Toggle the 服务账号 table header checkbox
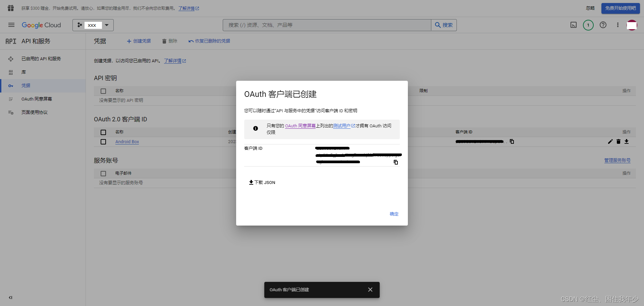Viewport: 644px width, 306px height. tap(103, 174)
